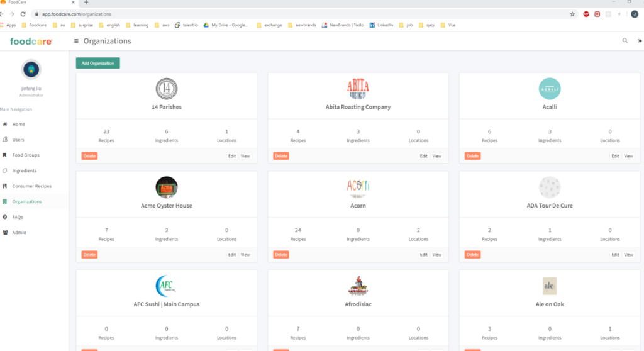Click the Organizations sidebar icon

(4, 201)
